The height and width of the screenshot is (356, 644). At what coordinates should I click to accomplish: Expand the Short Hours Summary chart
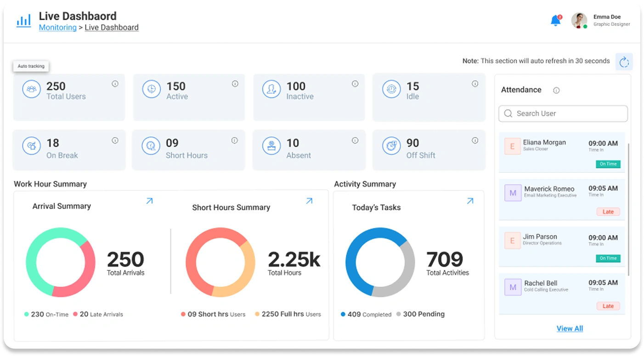(309, 201)
